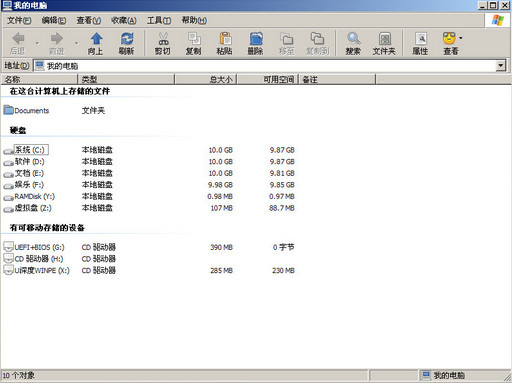Click the 390 MB total size value
512x383 pixels.
click(x=222, y=247)
